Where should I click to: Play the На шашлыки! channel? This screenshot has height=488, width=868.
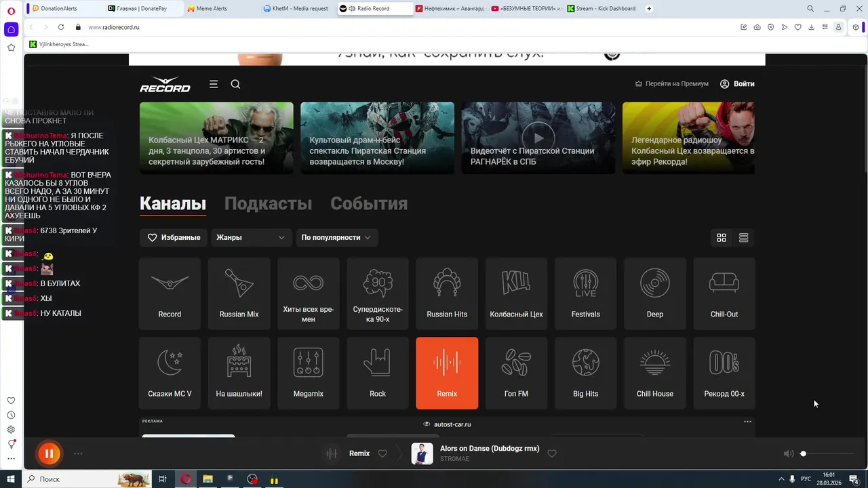tap(239, 373)
